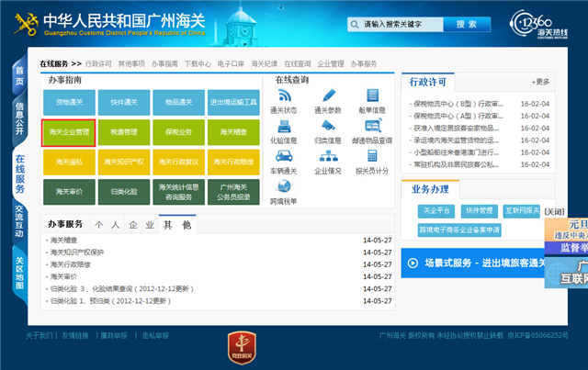Viewport: 588px width, 370px height.
Task: Open 其他事项 in the top navigation
Action: (131, 63)
